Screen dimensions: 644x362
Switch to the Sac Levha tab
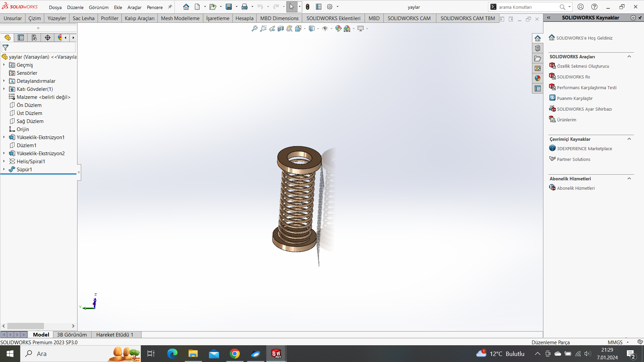[83, 18]
